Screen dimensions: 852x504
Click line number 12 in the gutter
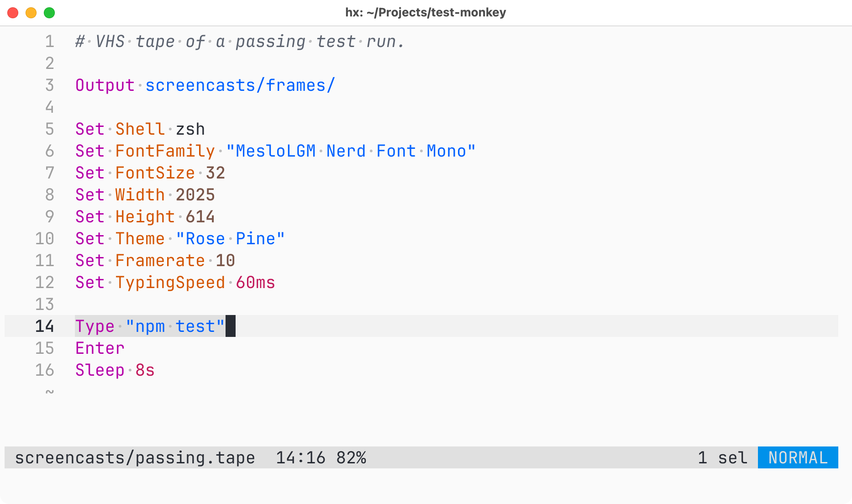[x=45, y=283]
